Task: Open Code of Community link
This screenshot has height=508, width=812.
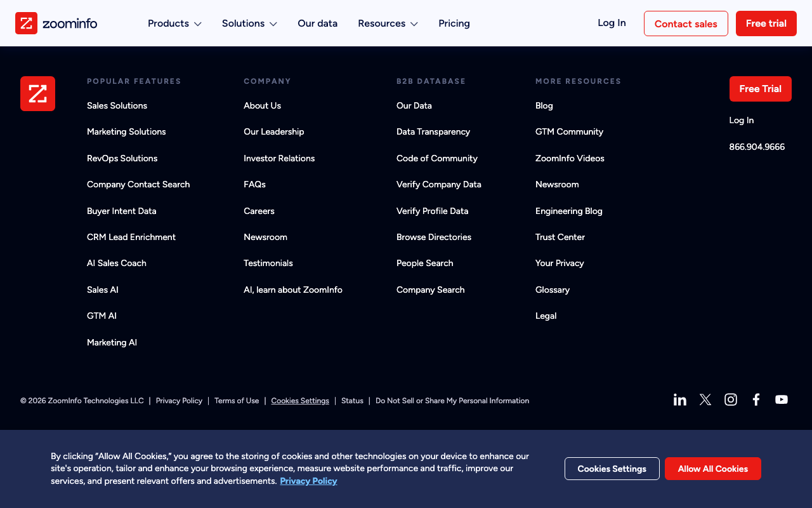Action: [x=437, y=158]
